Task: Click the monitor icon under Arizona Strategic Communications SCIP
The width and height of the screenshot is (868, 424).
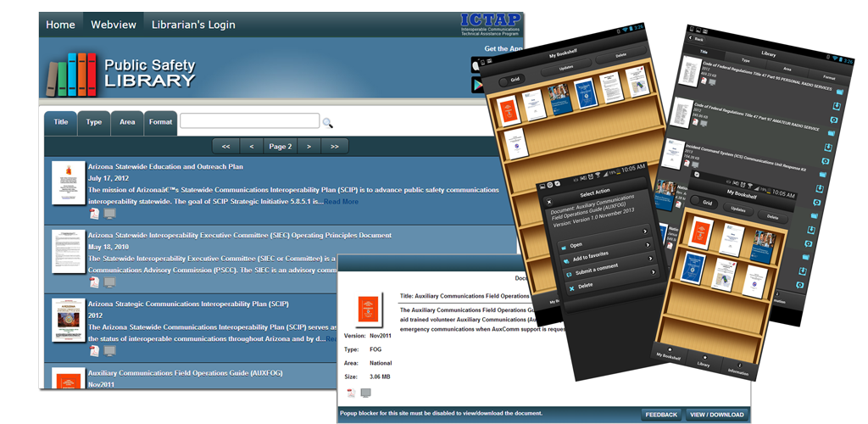Action: (x=109, y=351)
